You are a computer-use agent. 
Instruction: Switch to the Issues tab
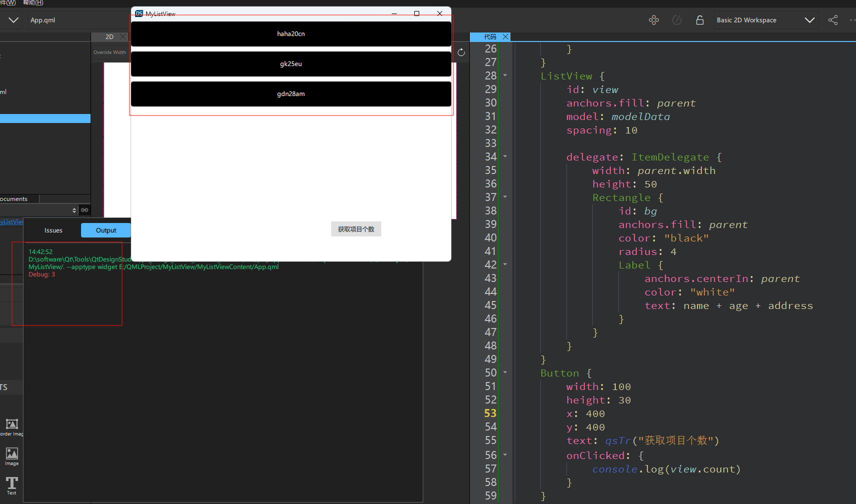click(x=54, y=230)
